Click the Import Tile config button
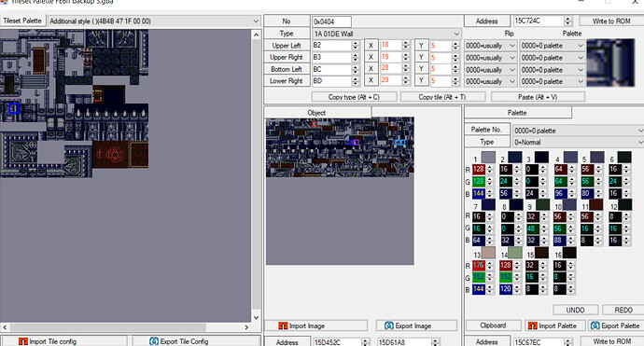Viewport: 644px width, 346px height. [x=63, y=341]
